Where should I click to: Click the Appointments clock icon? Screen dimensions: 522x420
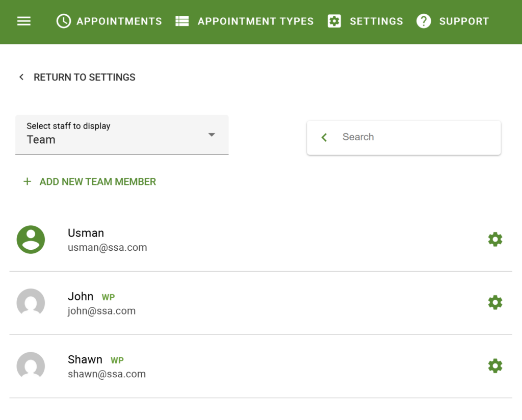[x=64, y=21]
